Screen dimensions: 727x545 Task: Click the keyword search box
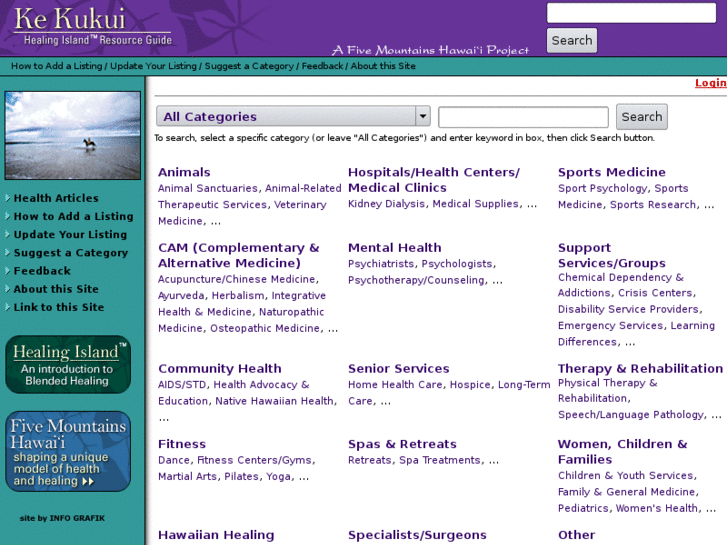pyautogui.click(x=523, y=117)
